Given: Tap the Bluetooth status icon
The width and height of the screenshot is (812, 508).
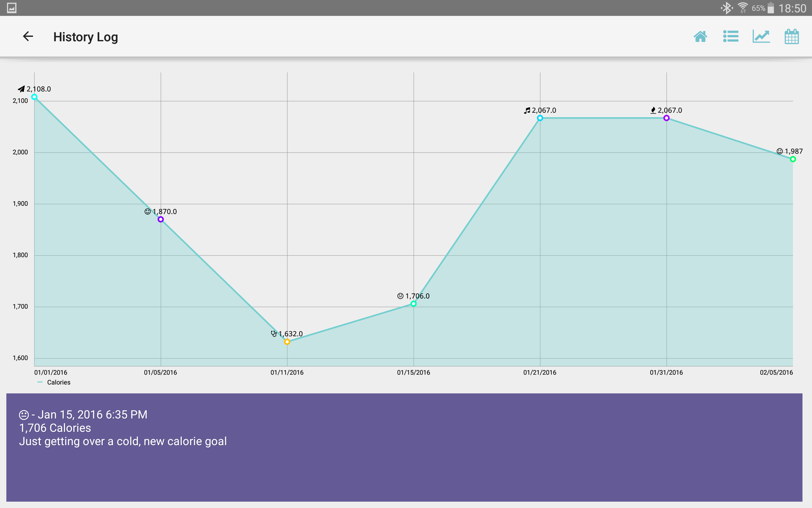Looking at the screenshot, I should [726, 8].
